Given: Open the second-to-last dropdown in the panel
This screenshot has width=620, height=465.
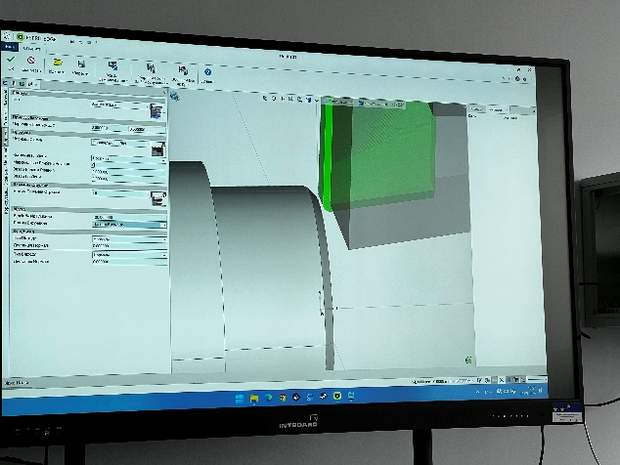Looking at the screenshot, I should [x=129, y=239].
